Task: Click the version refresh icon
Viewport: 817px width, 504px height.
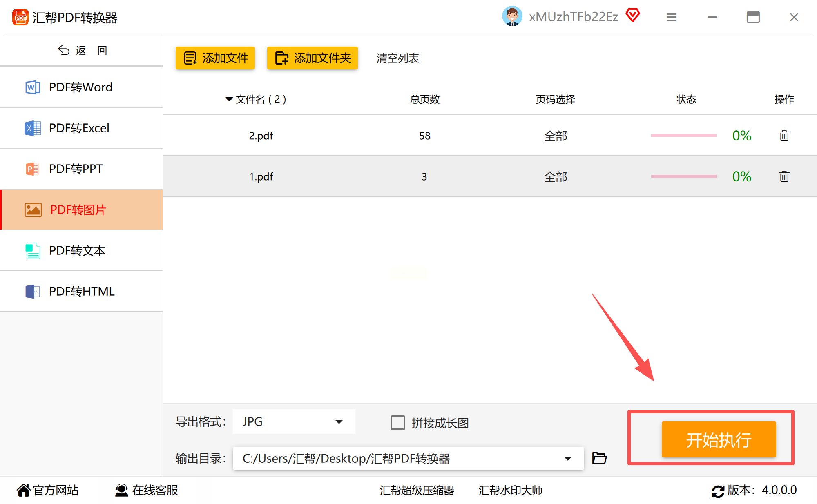Action: (718, 491)
